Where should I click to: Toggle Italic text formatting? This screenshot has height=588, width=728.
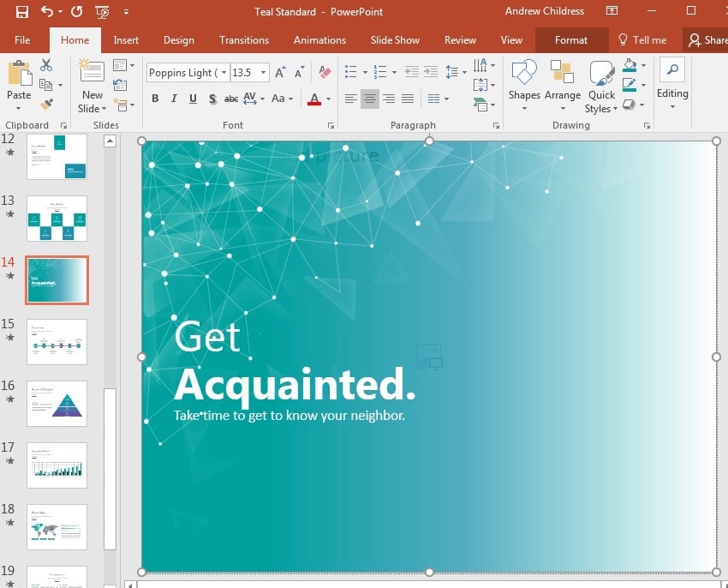click(174, 99)
